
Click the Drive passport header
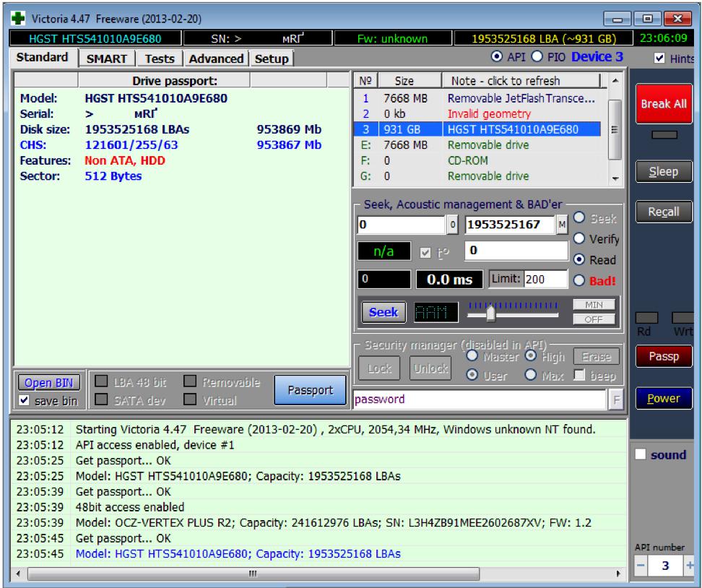point(175,81)
